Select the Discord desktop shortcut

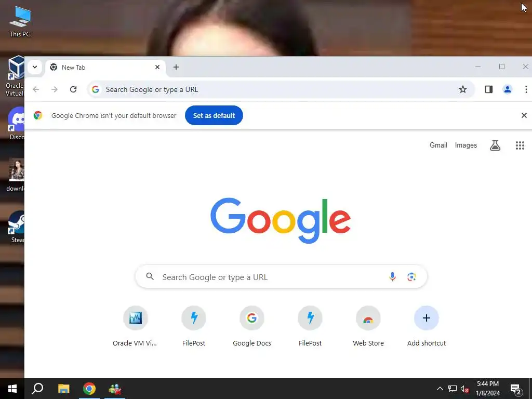(16, 124)
